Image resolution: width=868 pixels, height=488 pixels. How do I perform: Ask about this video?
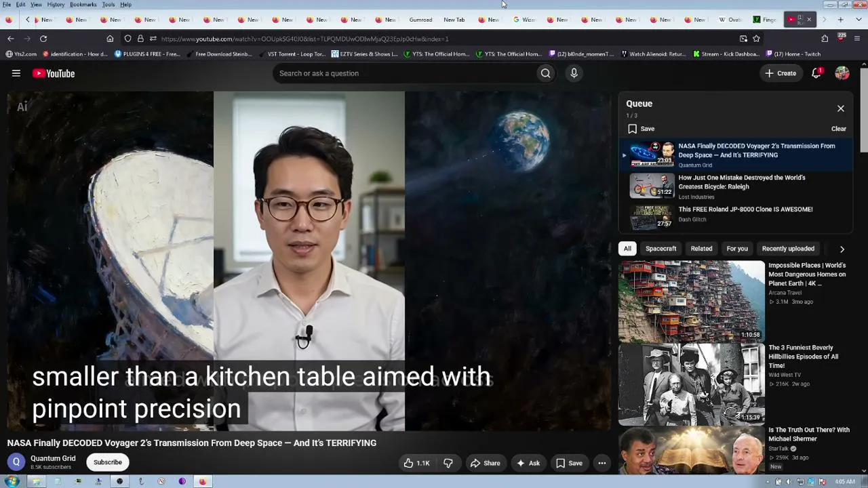pyautogui.click(x=528, y=463)
